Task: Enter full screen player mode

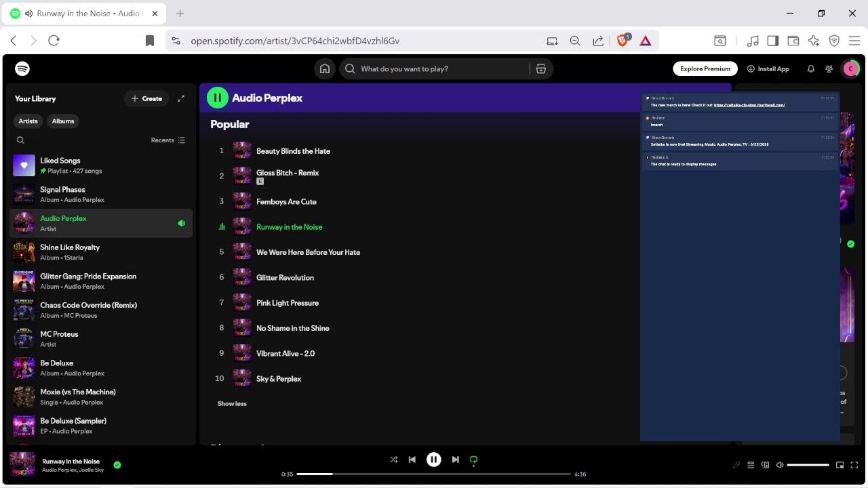Action: 854,465
